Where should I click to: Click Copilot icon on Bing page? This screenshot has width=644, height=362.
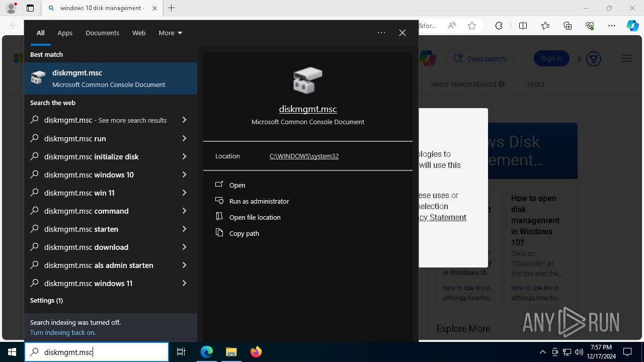[428, 59]
